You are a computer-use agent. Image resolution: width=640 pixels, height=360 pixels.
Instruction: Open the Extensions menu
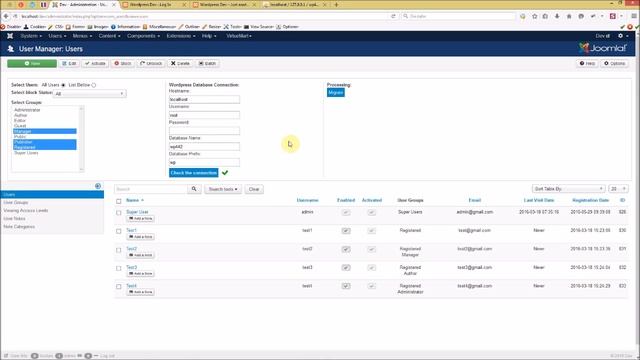point(181,36)
